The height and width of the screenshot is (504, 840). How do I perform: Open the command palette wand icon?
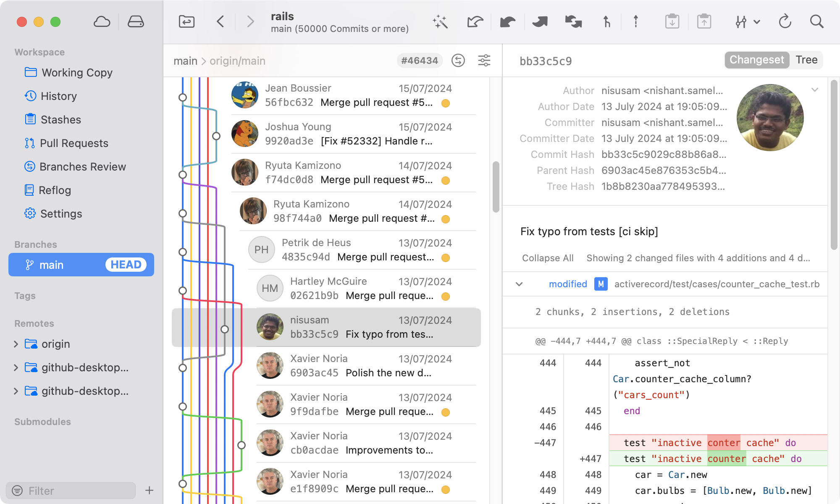pyautogui.click(x=440, y=21)
